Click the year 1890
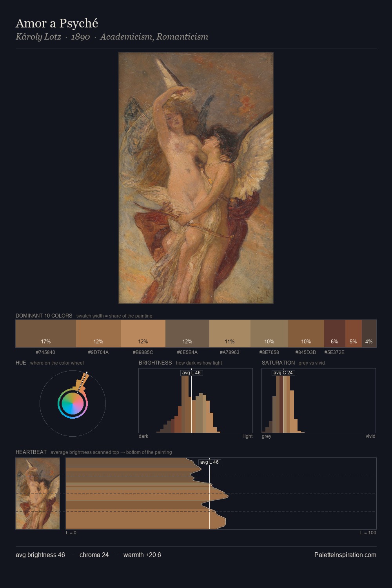392x588 pixels. pos(80,37)
